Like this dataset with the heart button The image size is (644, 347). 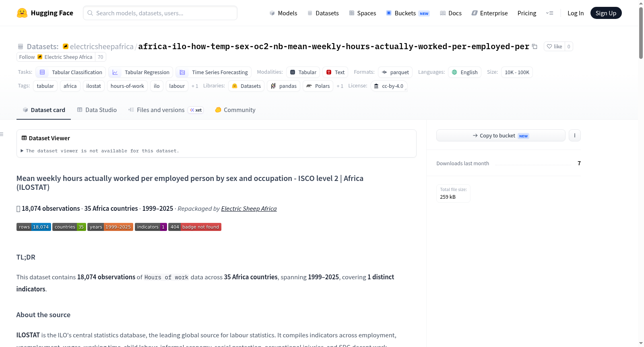(x=554, y=46)
